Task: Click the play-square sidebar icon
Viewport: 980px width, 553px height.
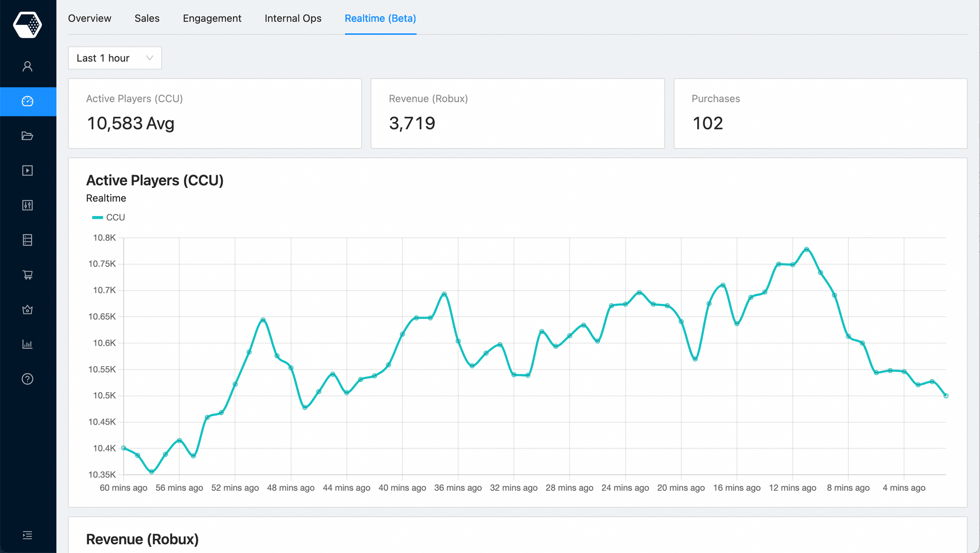Action: click(27, 171)
